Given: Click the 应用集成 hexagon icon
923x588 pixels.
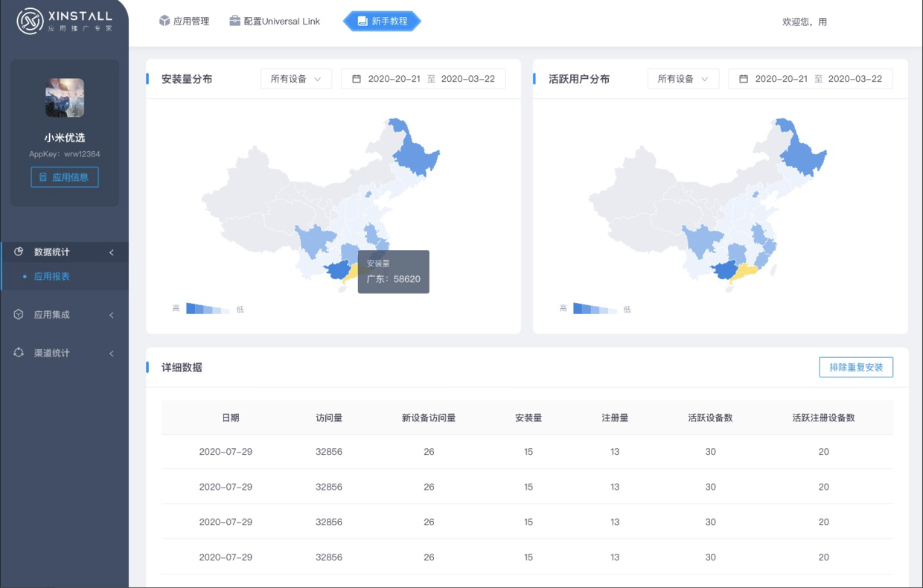Looking at the screenshot, I should [19, 314].
